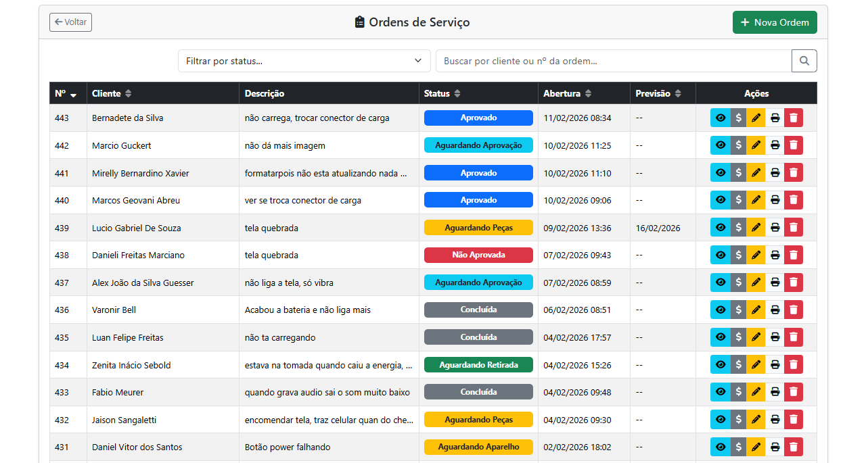This screenshot has height=463, width=868.
Task: Toggle sorting on the Cliente column
Action: coord(128,93)
